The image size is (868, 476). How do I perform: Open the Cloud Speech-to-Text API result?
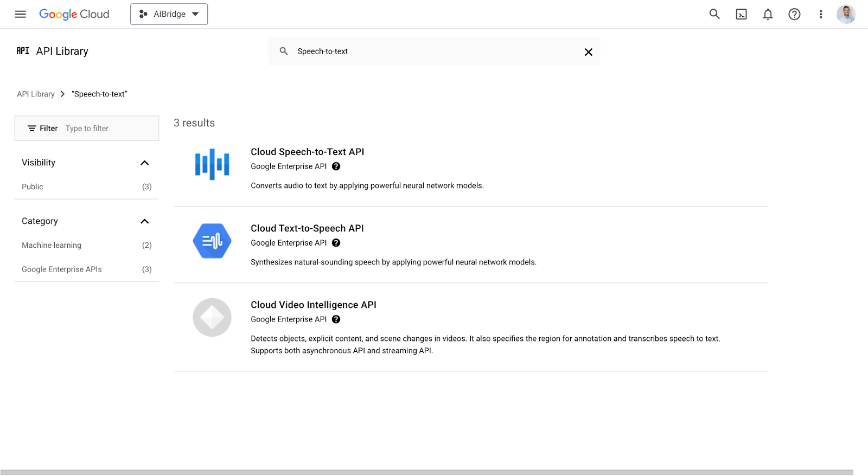(x=307, y=152)
